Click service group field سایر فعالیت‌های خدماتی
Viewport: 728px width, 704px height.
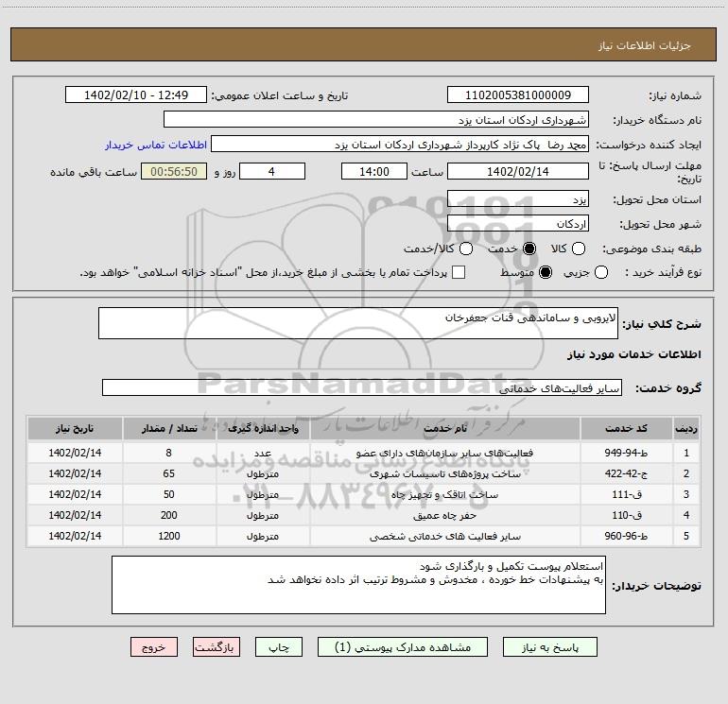tap(362, 387)
